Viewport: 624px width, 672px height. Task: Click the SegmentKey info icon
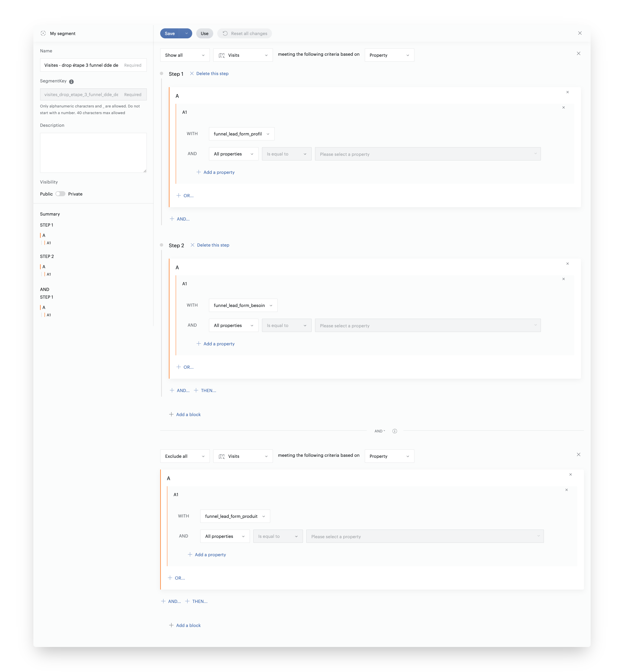(x=71, y=81)
